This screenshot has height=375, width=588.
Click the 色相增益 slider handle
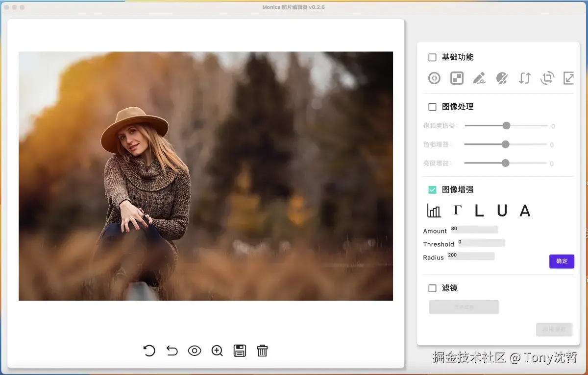506,144
